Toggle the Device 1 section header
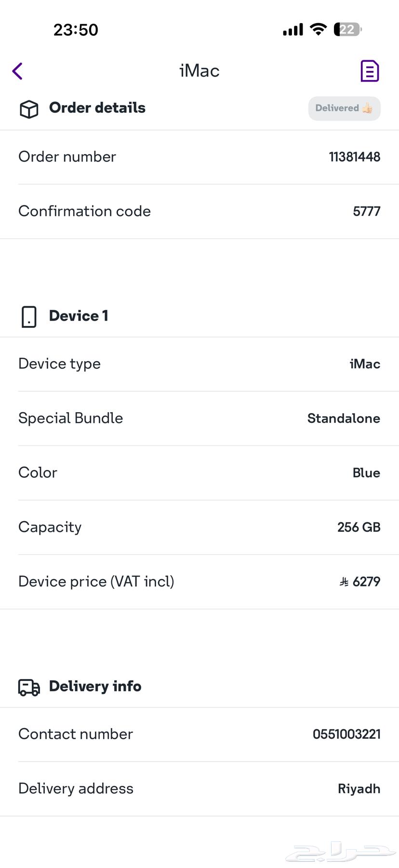The height and width of the screenshot is (868, 399). (78, 316)
